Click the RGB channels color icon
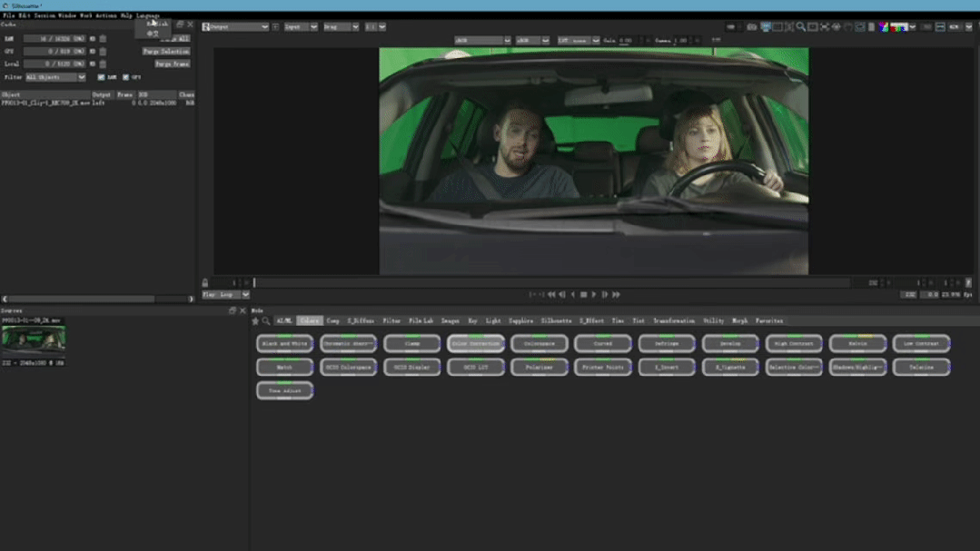Screen dimensions: 980x551 click(x=883, y=27)
